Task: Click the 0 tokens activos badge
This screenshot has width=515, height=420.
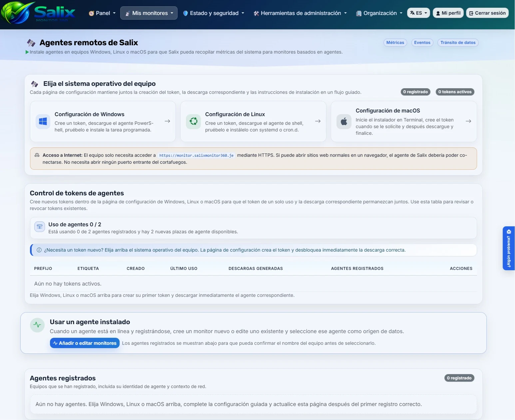Action: 455,92
